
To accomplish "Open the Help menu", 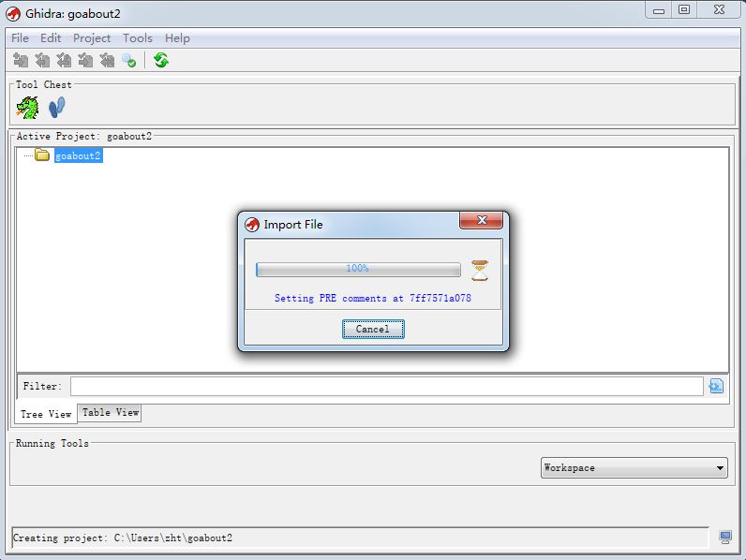I will [177, 38].
